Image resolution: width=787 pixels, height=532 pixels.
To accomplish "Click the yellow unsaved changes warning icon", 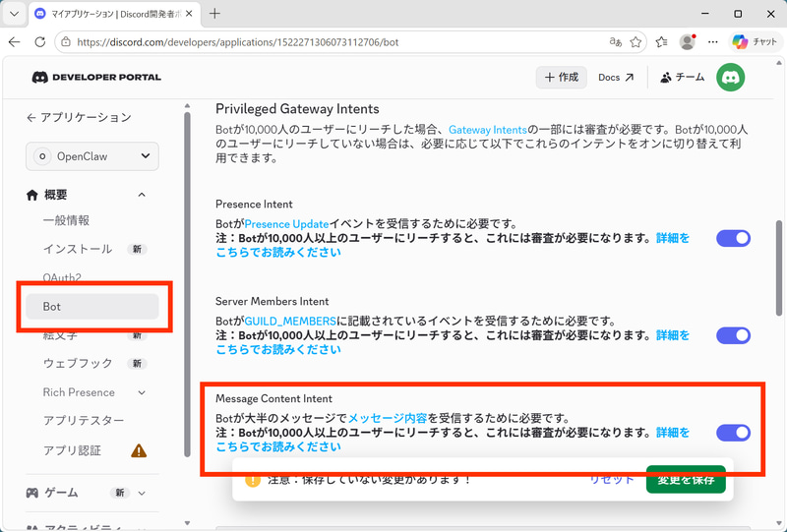I will tap(253, 479).
